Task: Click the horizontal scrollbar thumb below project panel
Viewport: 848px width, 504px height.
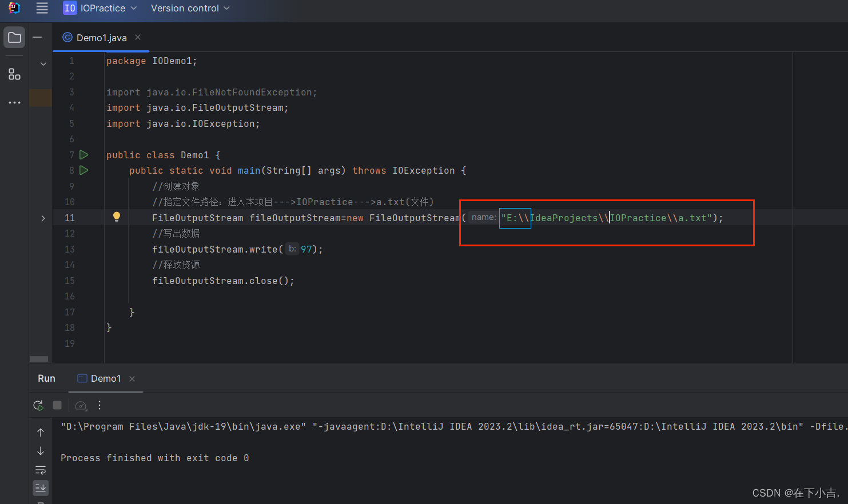Action: (39, 359)
